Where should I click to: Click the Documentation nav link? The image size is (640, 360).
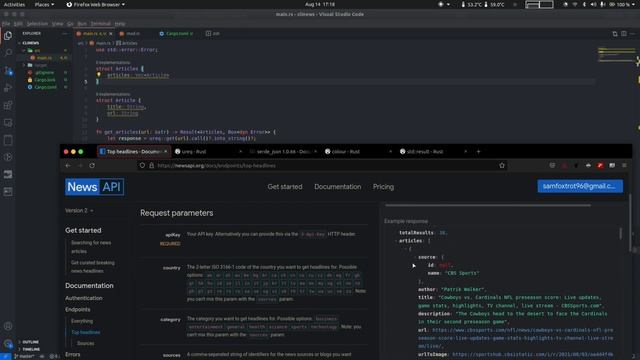338,187
